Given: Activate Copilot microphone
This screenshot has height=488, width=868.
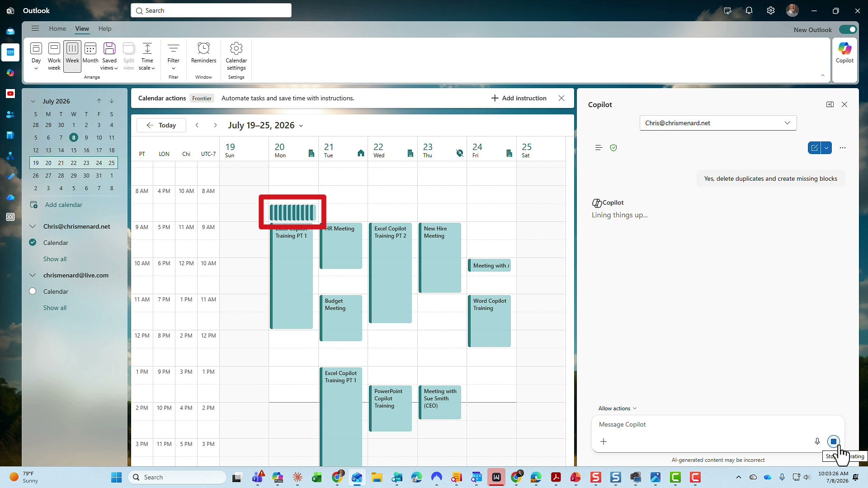Looking at the screenshot, I should (817, 441).
